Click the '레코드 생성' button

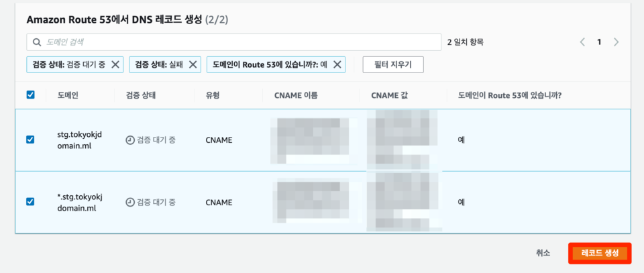click(600, 253)
